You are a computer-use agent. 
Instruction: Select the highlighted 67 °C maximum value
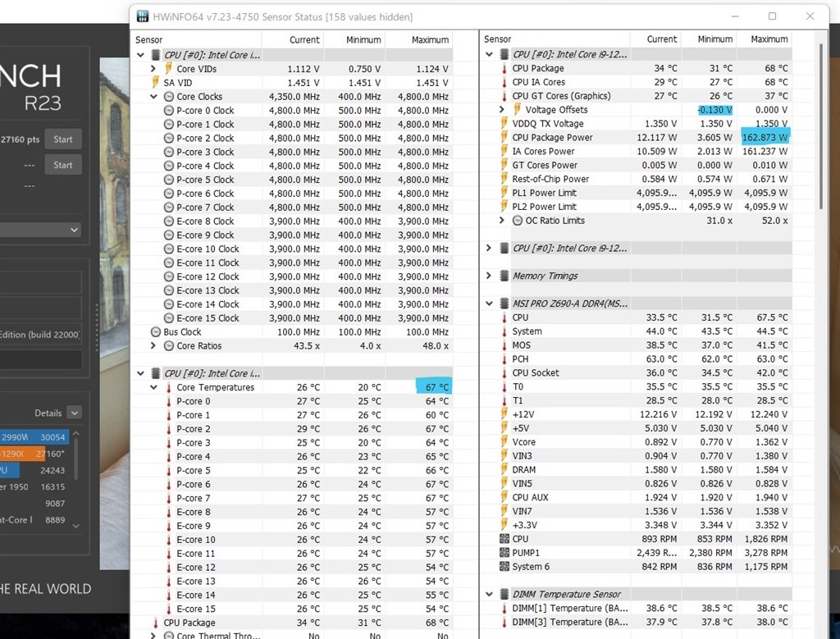(x=434, y=386)
